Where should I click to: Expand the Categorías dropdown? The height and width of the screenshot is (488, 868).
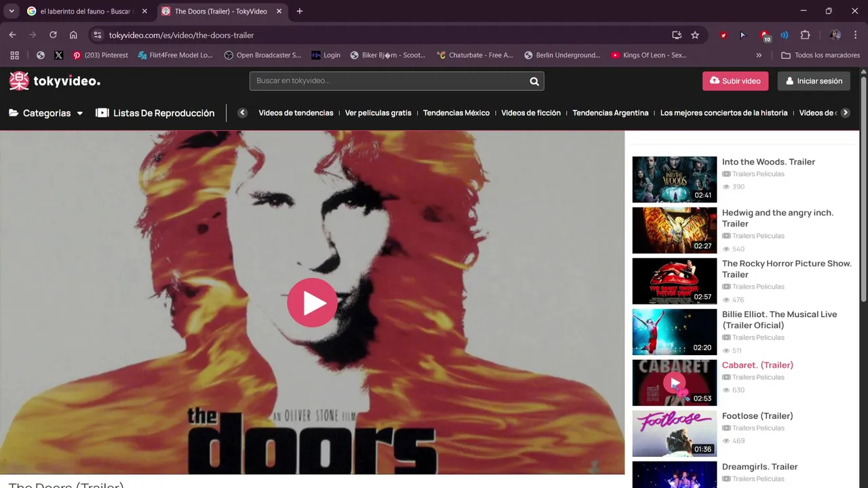click(x=46, y=113)
